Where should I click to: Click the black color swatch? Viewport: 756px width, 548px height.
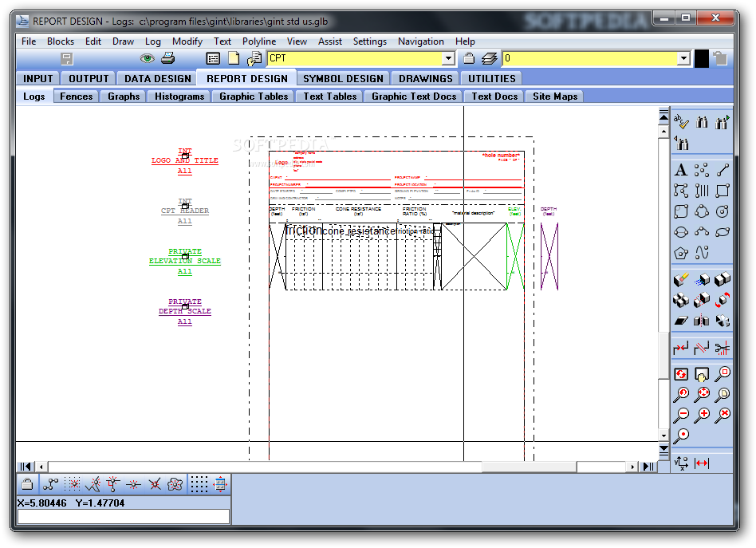701,58
